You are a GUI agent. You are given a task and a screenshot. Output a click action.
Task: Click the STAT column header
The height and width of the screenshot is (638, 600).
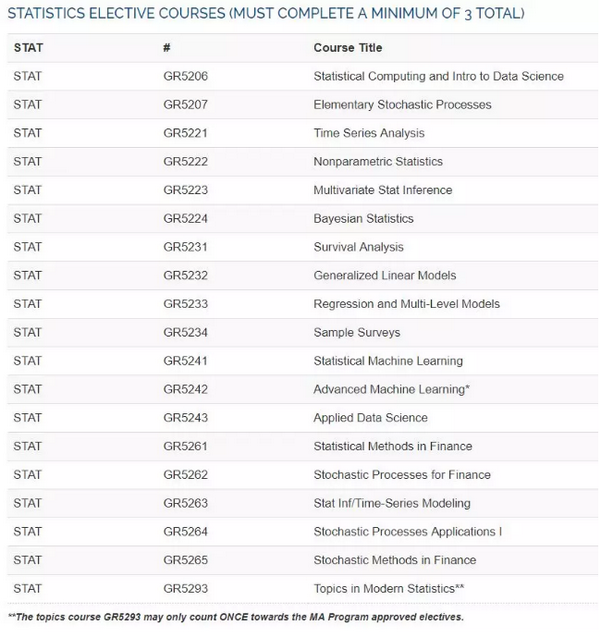click(28, 48)
